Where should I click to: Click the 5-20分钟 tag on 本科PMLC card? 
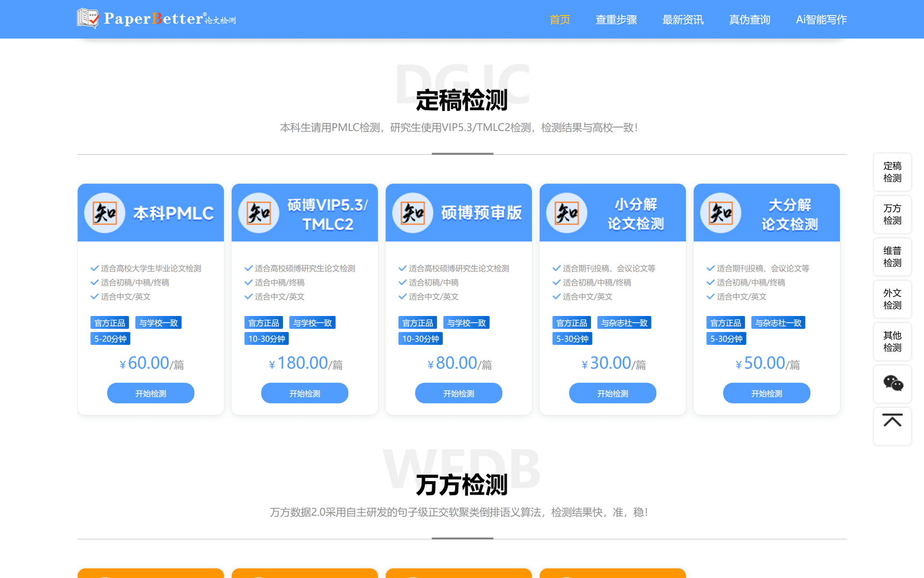coord(110,339)
